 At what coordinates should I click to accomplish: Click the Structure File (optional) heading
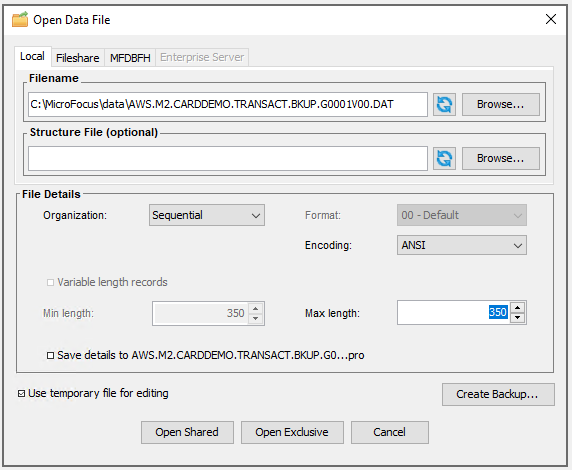coord(94,132)
